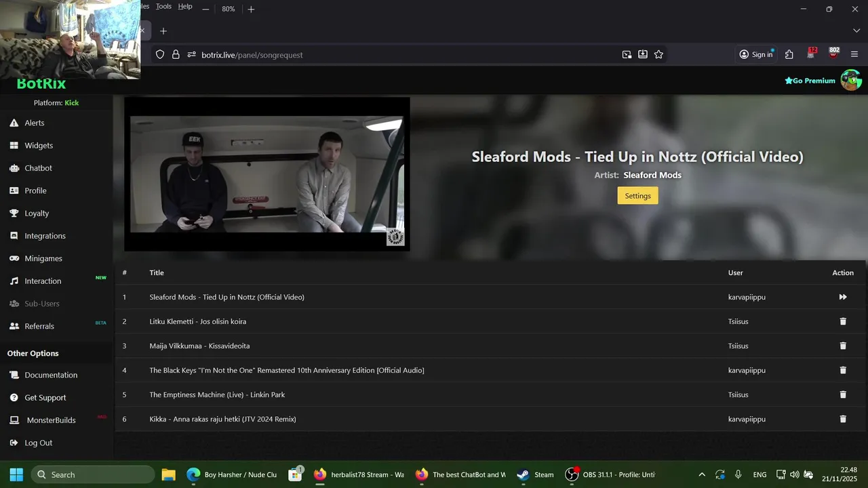
Task: Click the Windows taskbar Search box
Action: 93,474
